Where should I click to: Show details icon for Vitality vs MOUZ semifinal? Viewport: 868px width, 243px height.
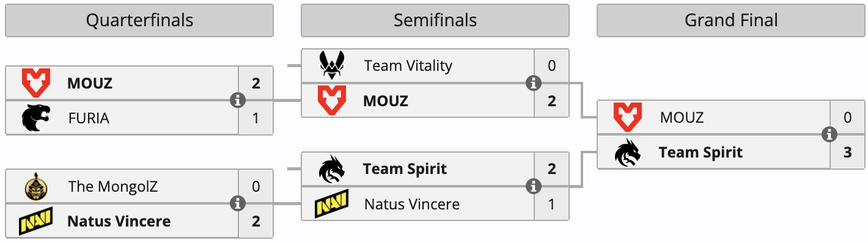534,82
